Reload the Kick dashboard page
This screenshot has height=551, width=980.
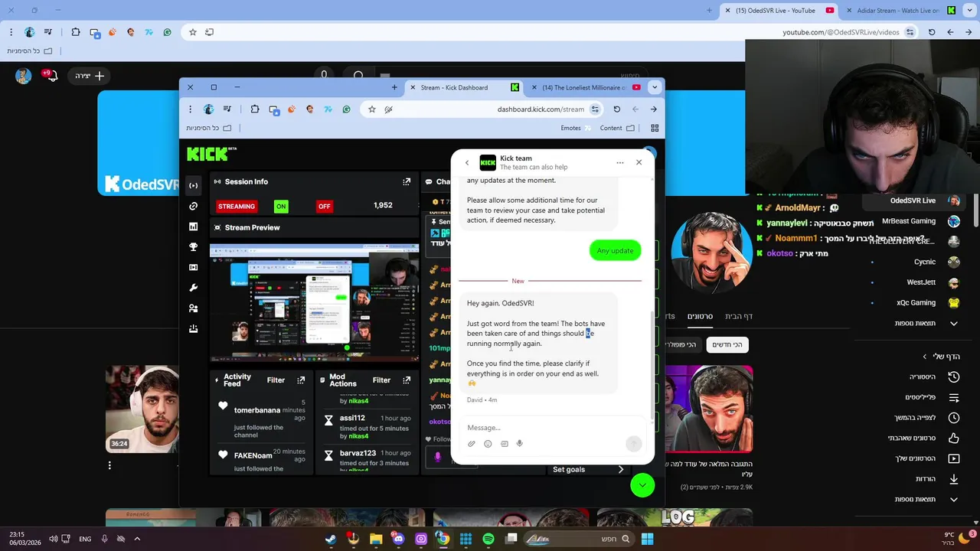(616, 109)
